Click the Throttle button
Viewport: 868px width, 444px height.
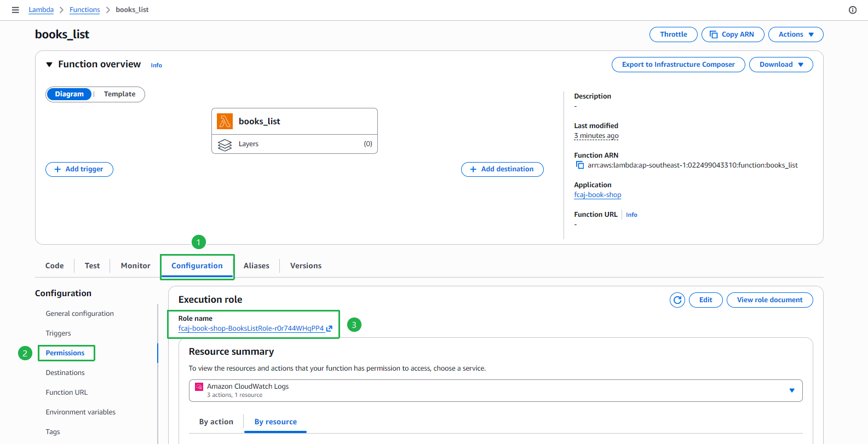pyautogui.click(x=674, y=34)
